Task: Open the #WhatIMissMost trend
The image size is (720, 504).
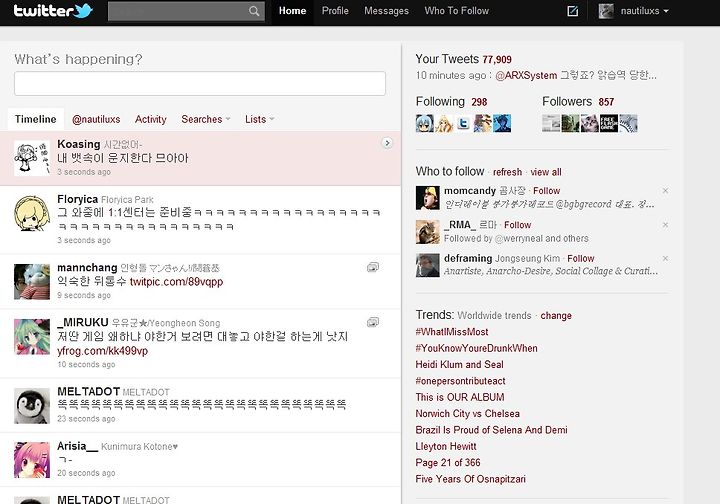Action: pyautogui.click(x=452, y=332)
